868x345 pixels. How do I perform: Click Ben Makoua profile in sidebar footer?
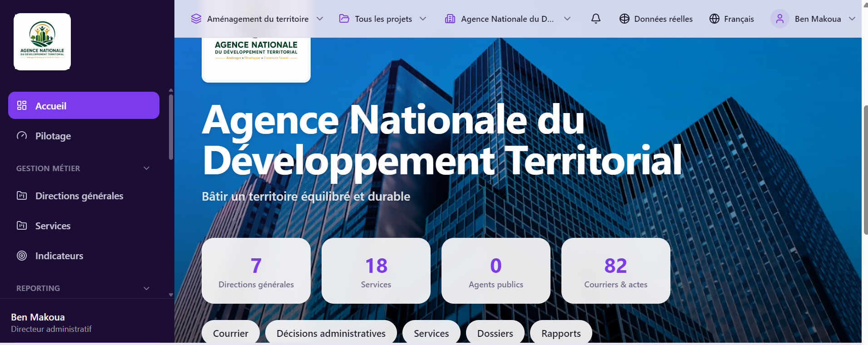click(x=38, y=317)
